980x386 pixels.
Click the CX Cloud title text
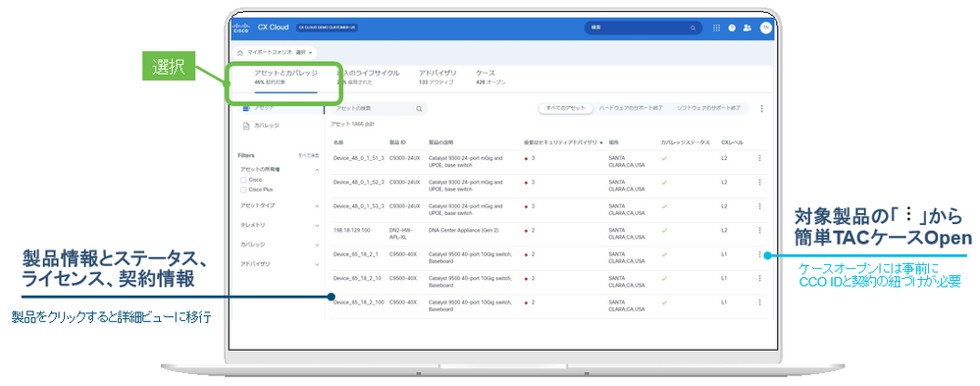click(273, 28)
